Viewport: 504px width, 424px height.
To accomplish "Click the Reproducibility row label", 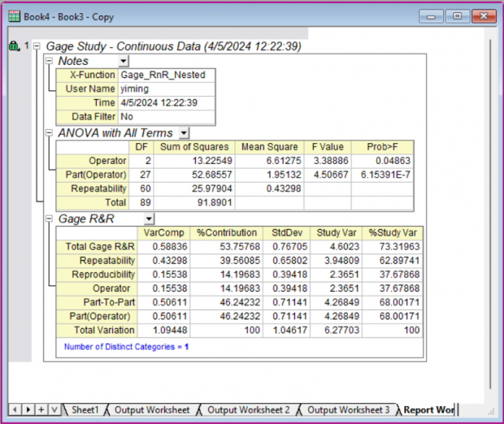I will [97, 275].
